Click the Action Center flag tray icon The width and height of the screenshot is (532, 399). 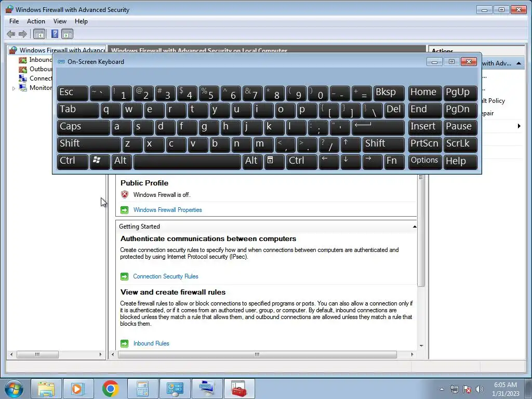pyautogui.click(x=467, y=389)
